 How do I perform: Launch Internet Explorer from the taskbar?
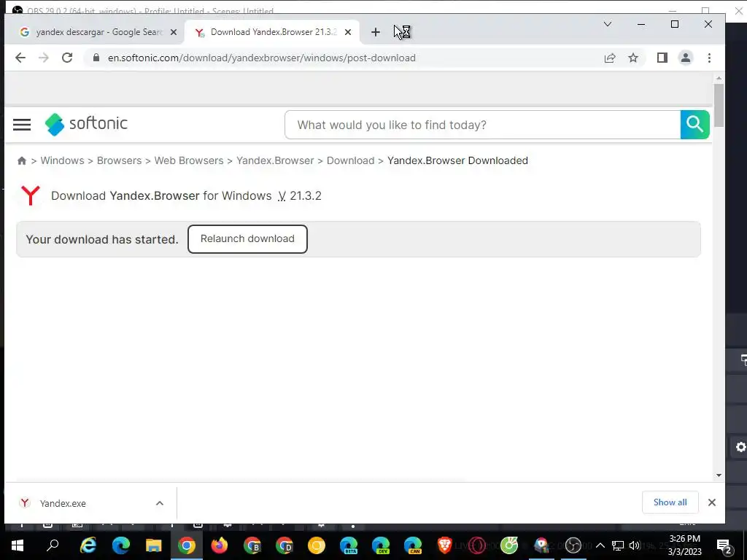(x=88, y=545)
